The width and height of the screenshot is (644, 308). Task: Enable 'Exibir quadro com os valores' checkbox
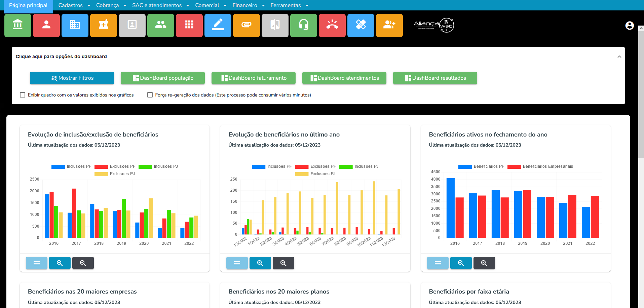pos(23,95)
